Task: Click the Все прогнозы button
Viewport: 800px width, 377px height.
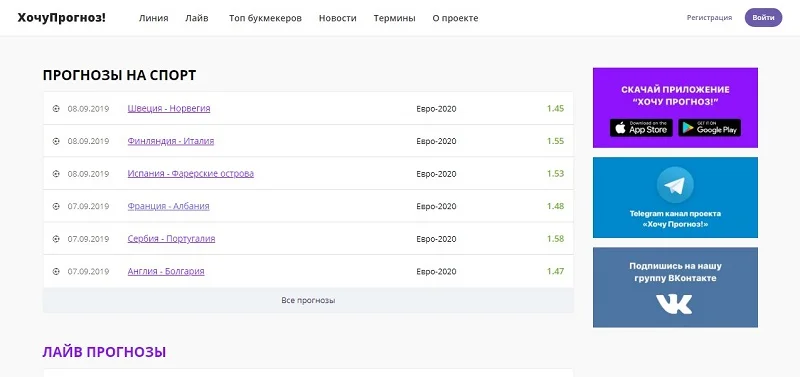Action: click(x=308, y=300)
